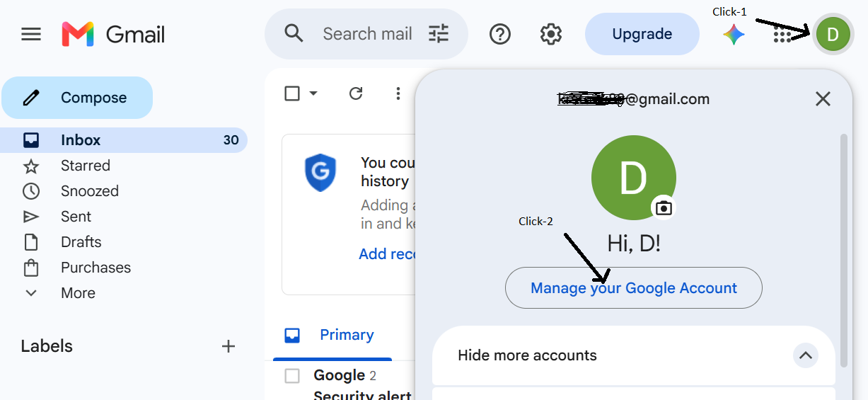
Task: Click the Upgrade button
Action: point(642,34)
